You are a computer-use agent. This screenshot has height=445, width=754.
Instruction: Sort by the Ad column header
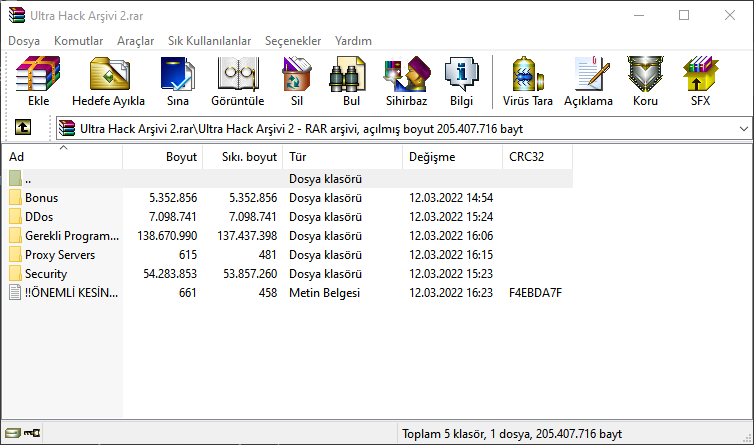pyautogui.click(x=63, y=157)
